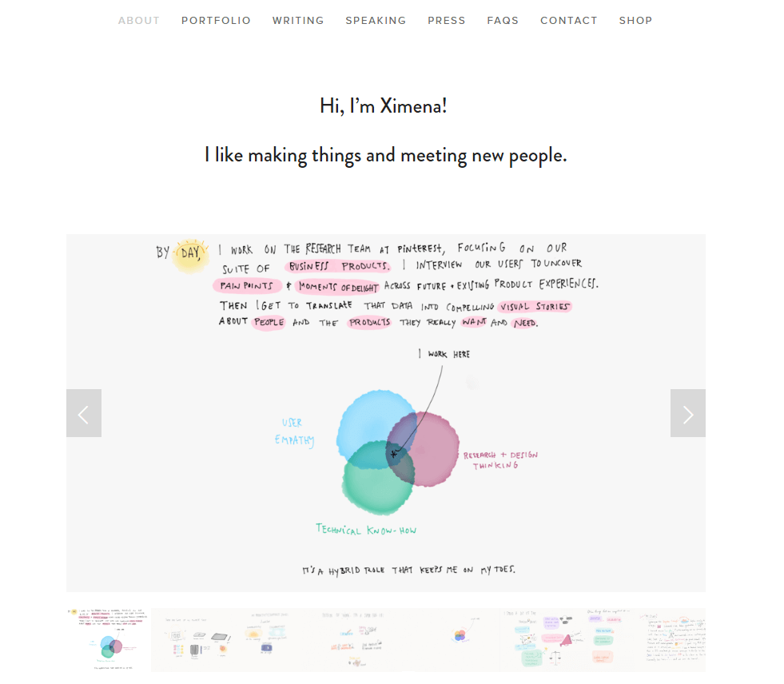Select the first Venn diagram thumbnail
Image resolution: width=784 pixels, height=684 pixels.
click(x=108, y=640)
